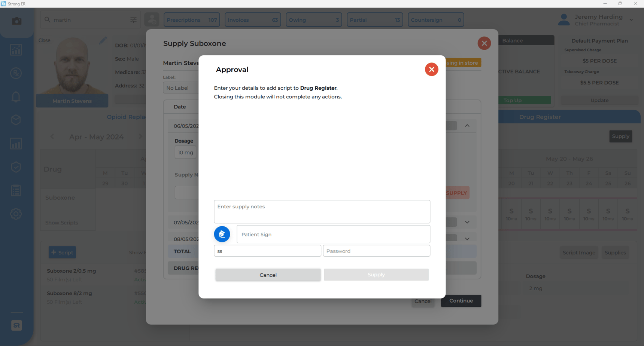
Task: Switch to the Invoices tab
Action: point(252,20)
